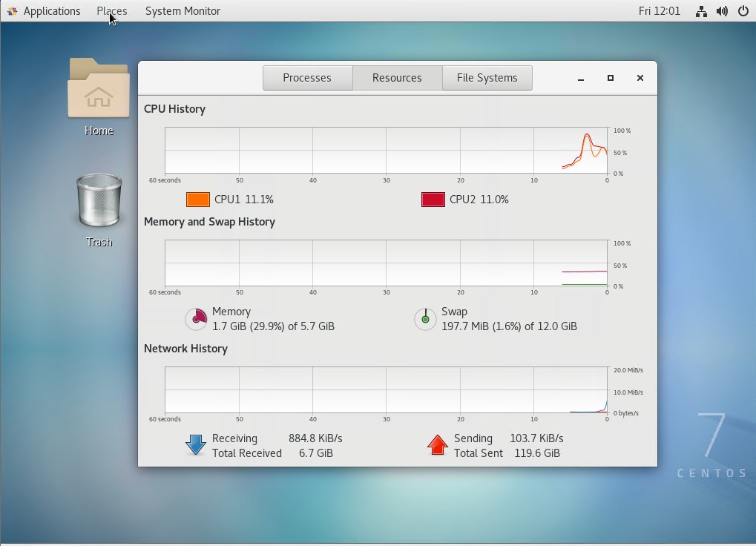Click the orange CPU1 color swatch
Viewport: 756px width, 546px height.
coord(198,200)
